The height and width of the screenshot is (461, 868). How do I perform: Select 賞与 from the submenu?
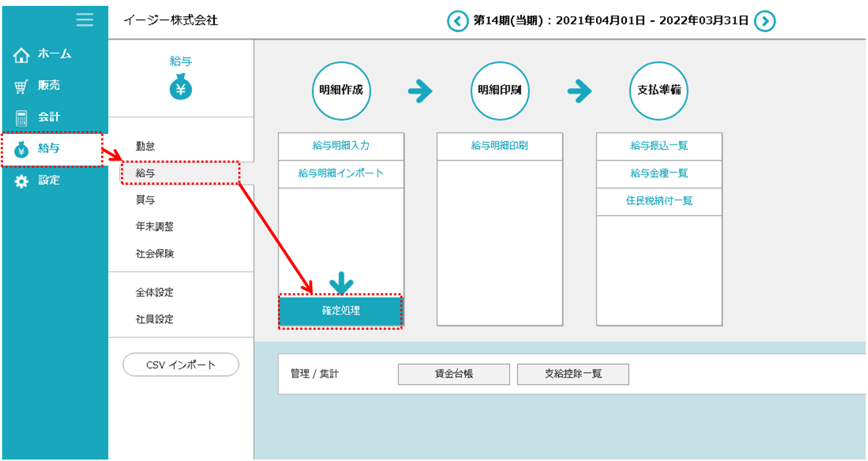click(145, 200)
